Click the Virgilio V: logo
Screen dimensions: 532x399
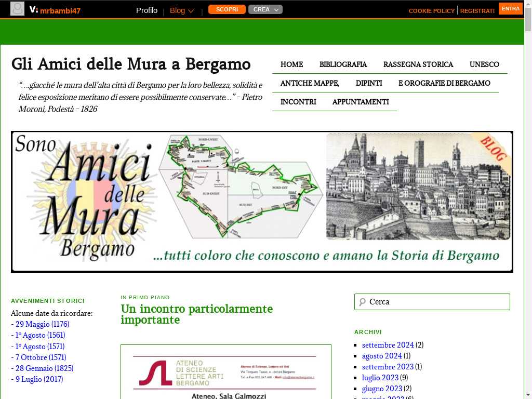point(33,10)
